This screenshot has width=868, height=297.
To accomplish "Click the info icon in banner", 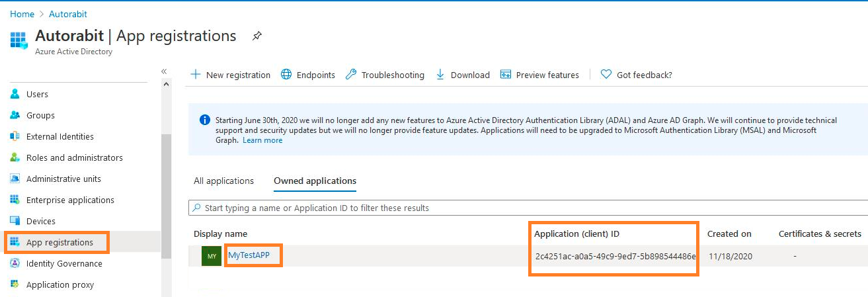I will point(205,120).
